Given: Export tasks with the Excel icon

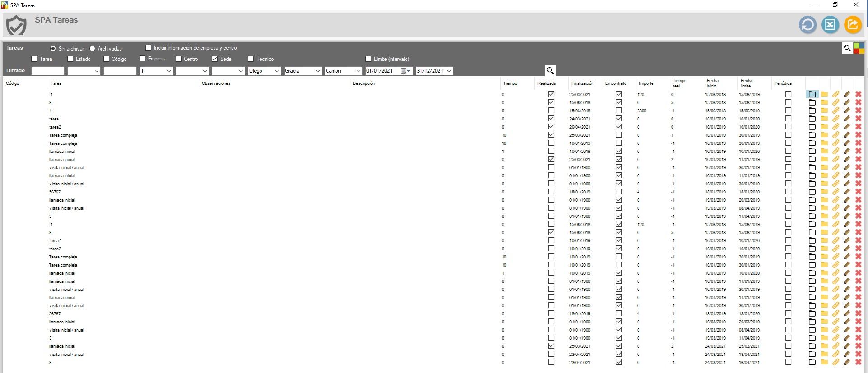Looking at the screenshot, I should (830, 25).
